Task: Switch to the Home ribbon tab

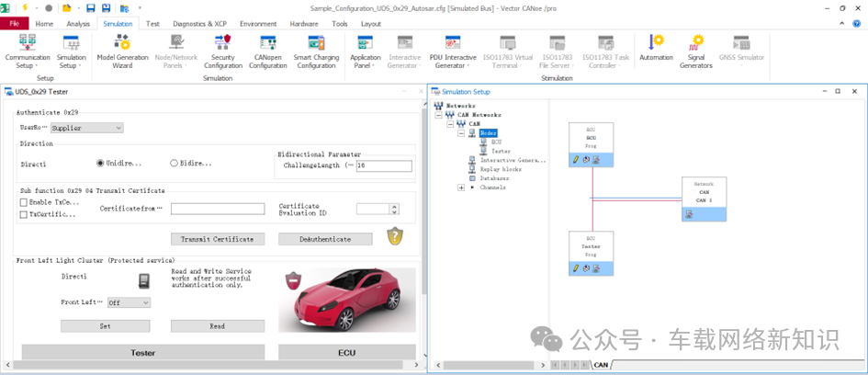Action: [x=44, y=24]
